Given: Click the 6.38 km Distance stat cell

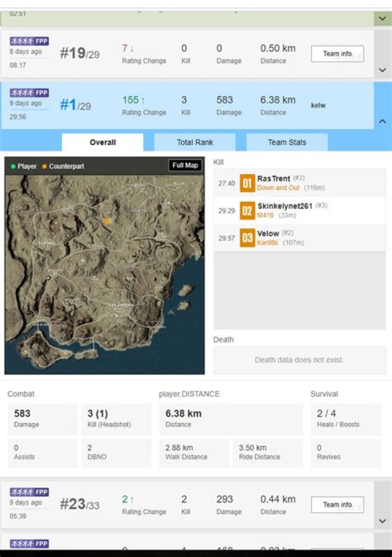Looking at the screenshot, I should (231, 419).
